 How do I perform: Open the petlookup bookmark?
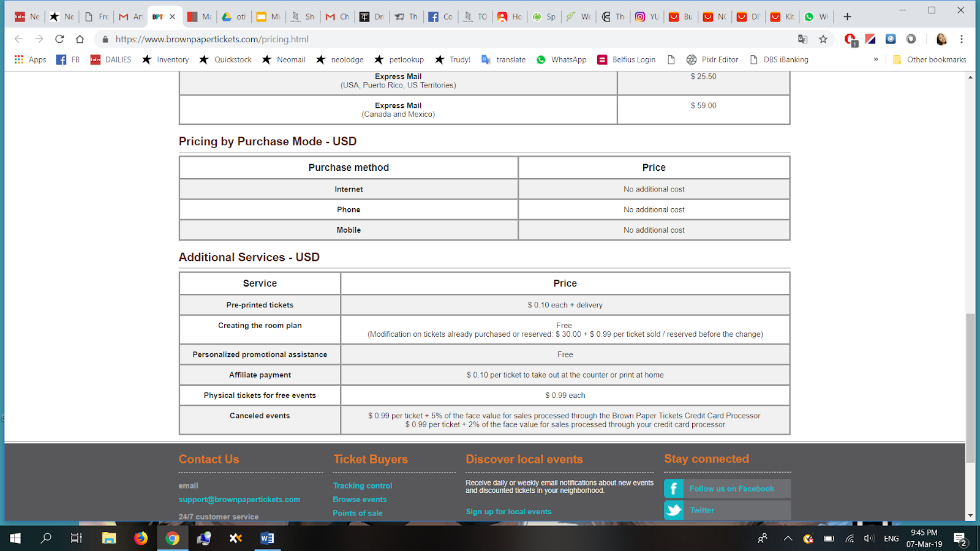[399, 59]
